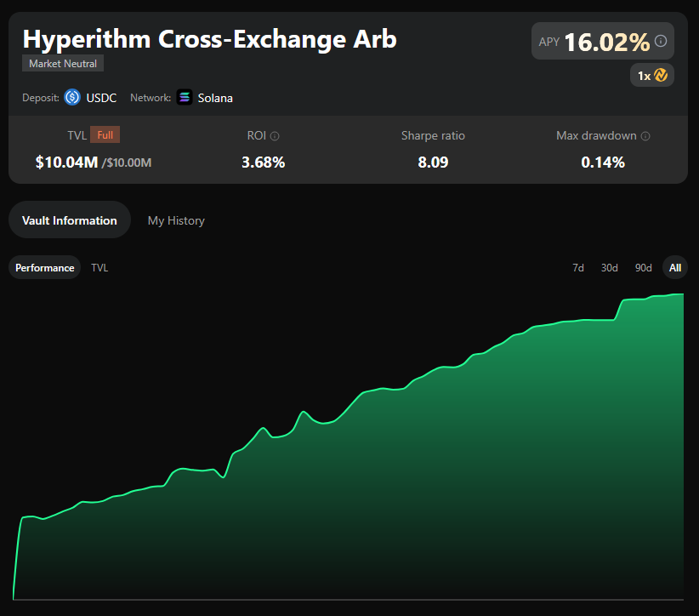The width and height of the screenshot is (699, 616).
Task: Click the /$10.00M TVL cap text
Action: [127, 163]
